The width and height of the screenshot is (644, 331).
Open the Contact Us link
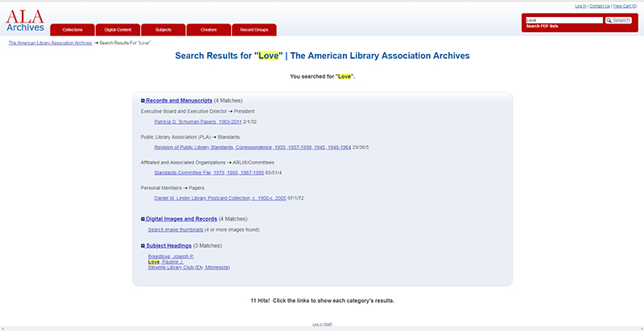coord(600,6)
